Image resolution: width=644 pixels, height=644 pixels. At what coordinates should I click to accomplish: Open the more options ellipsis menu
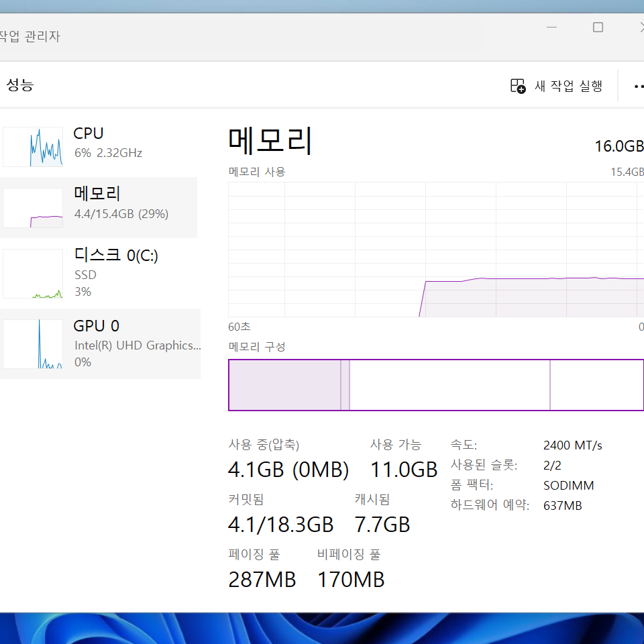pos(638,87)
